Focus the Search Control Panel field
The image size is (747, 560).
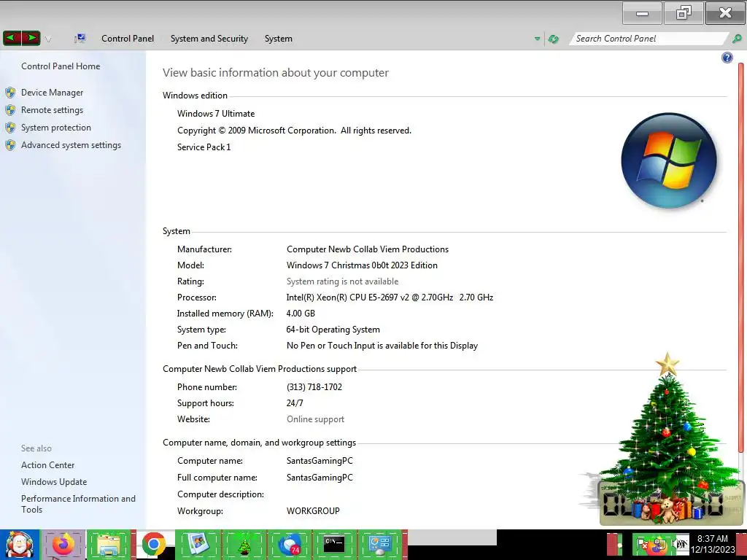point(648,39)
